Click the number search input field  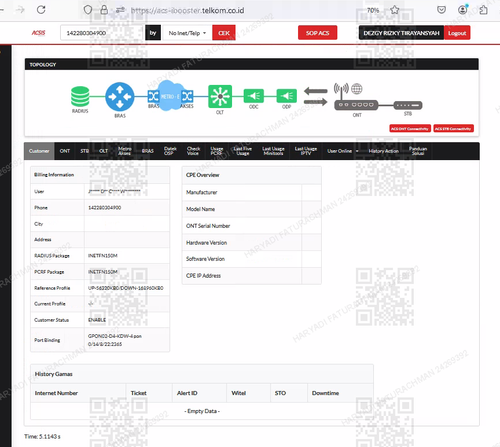pos(101,33)
